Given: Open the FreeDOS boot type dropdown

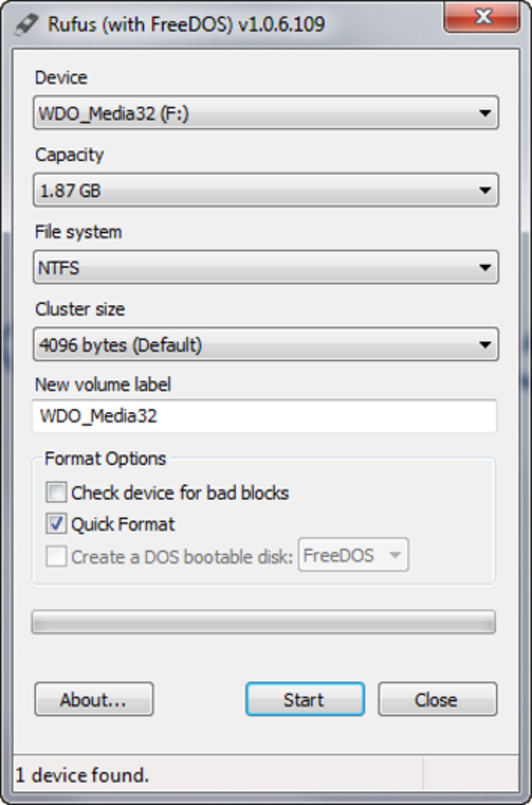Looking at the screenshot, I should click(353, 555).
